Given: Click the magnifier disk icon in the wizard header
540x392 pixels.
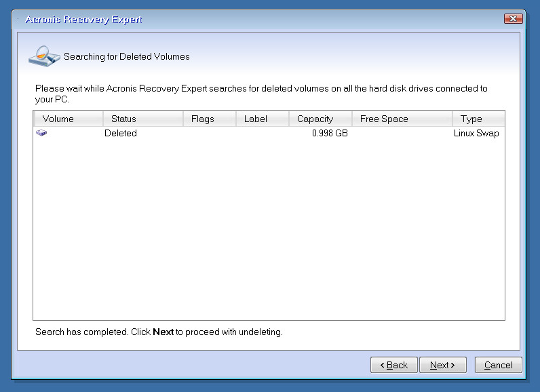Looking at the screenshot, I should tap(43, 55).
